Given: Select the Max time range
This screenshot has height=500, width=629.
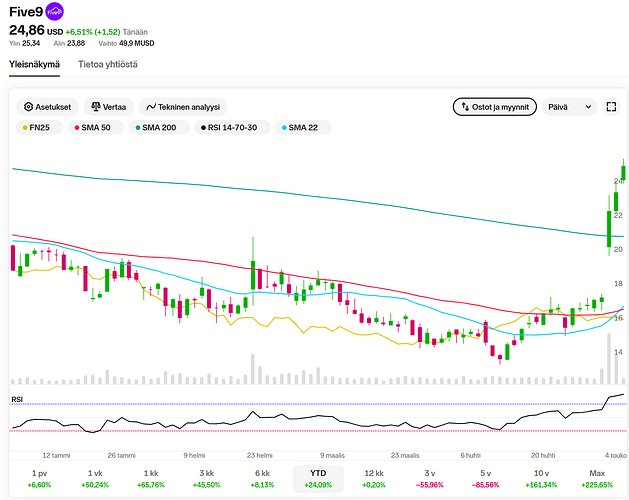Looking at the screenshot, I should (x=597, y=479).
